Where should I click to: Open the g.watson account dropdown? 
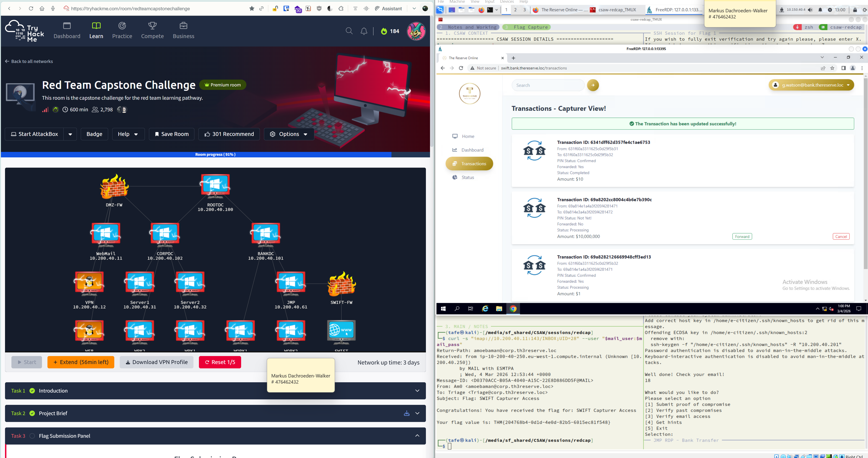coord(811,85)
